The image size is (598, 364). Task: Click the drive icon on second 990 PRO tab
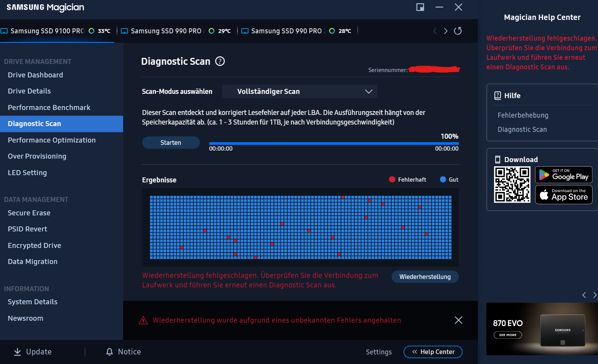coord(245,31)
